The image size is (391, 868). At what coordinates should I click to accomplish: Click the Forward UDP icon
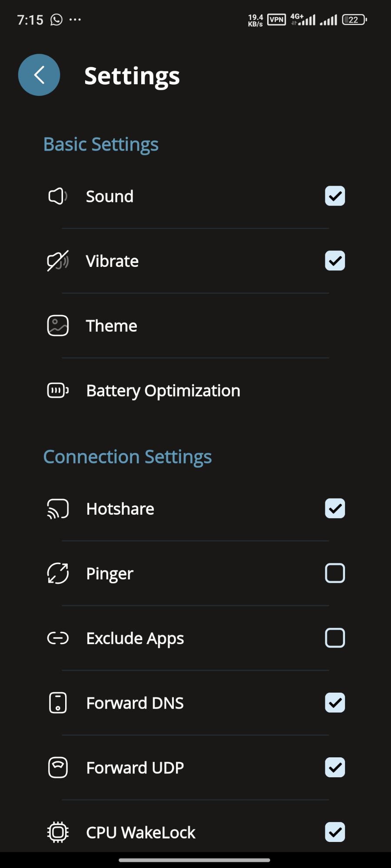coord(58,767)
